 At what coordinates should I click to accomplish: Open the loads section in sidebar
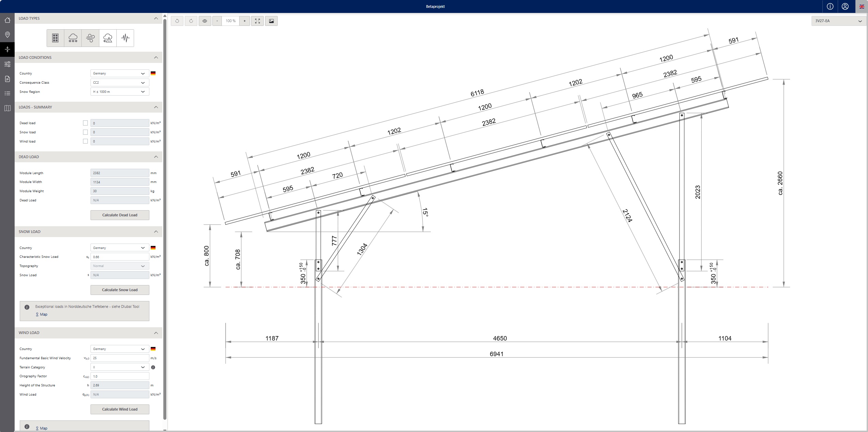tap(7, 49)
